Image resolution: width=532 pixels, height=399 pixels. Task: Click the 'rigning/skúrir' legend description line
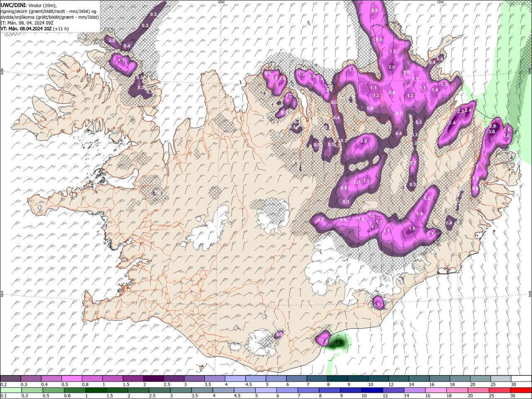pos(49,11)
